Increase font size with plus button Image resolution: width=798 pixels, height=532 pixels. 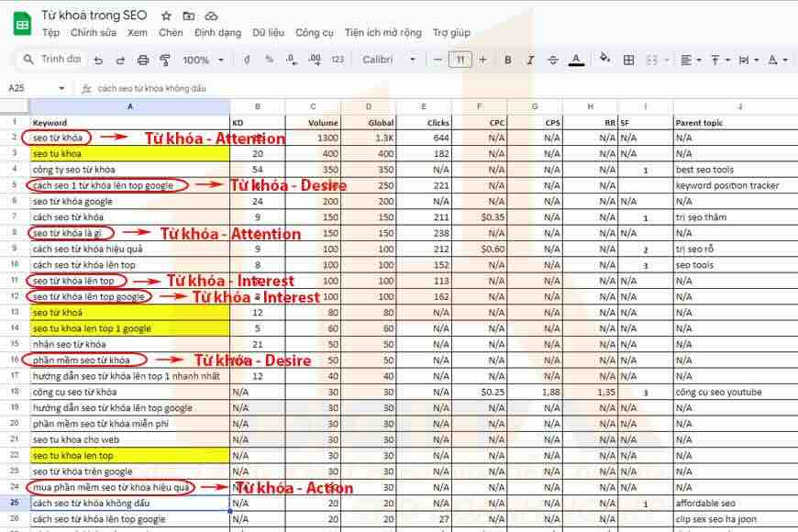483,60
